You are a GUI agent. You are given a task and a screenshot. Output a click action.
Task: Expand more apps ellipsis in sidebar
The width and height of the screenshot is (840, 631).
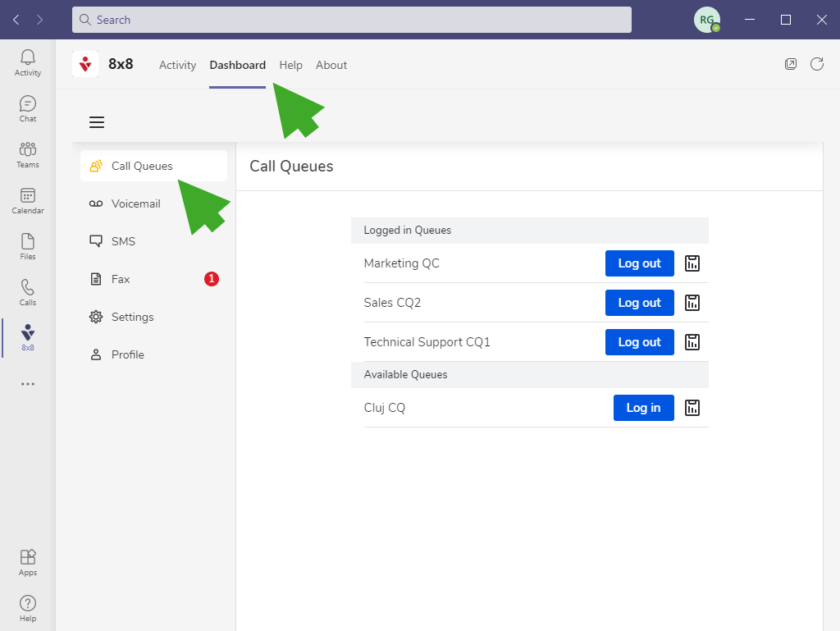pyautogui.click(x=28, y=383)
